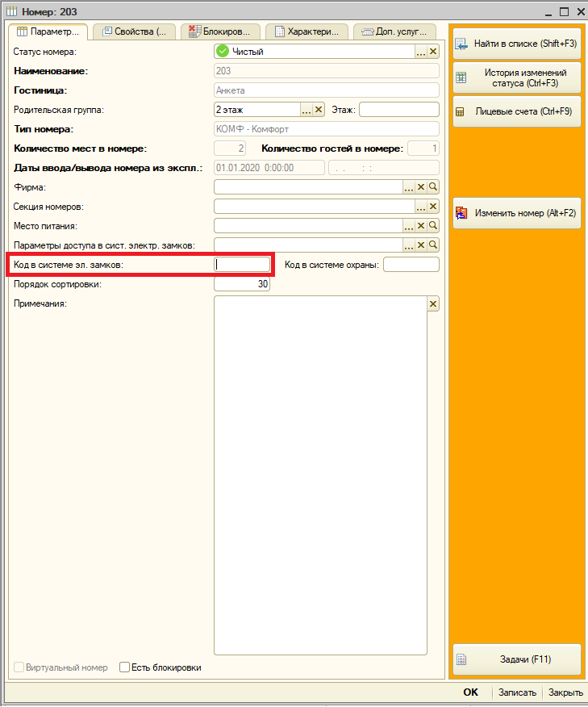Switch to the Характеристики tab

click(x=307, y=31)
